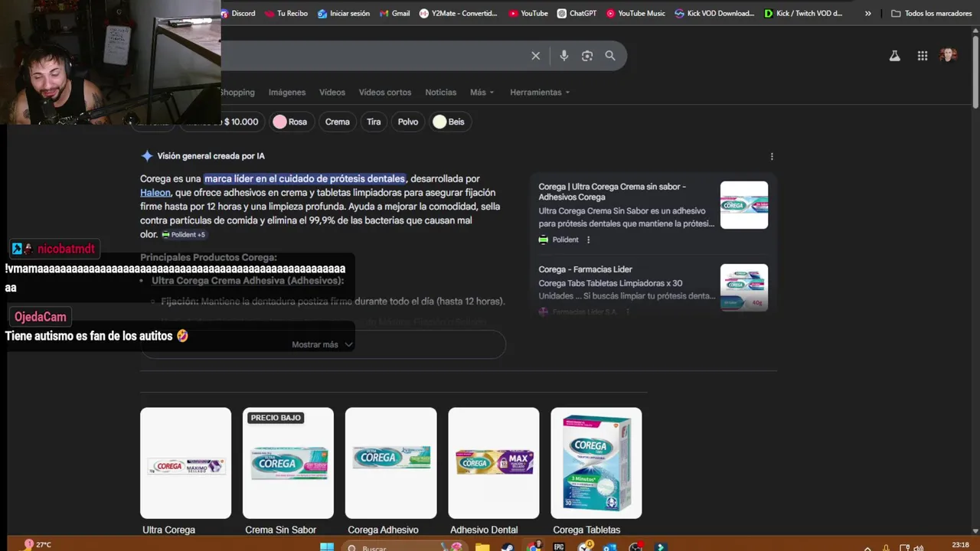Open the ChatGPT bookmark
980x551 pixels.
[577, 13]
